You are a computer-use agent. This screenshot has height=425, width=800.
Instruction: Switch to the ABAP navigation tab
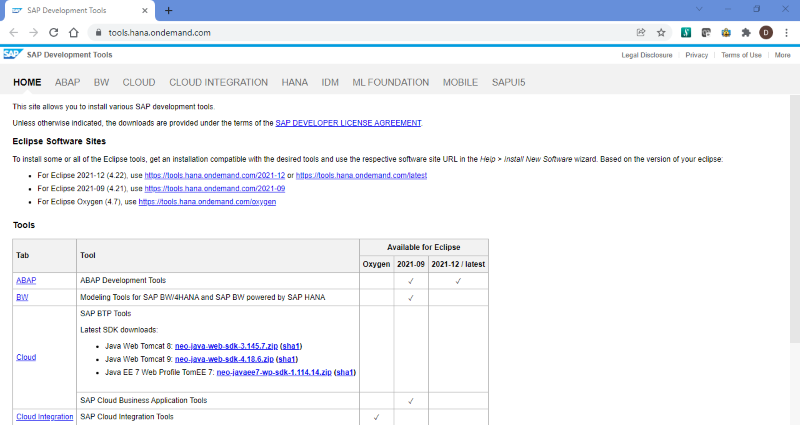click(x=67, y=82)
